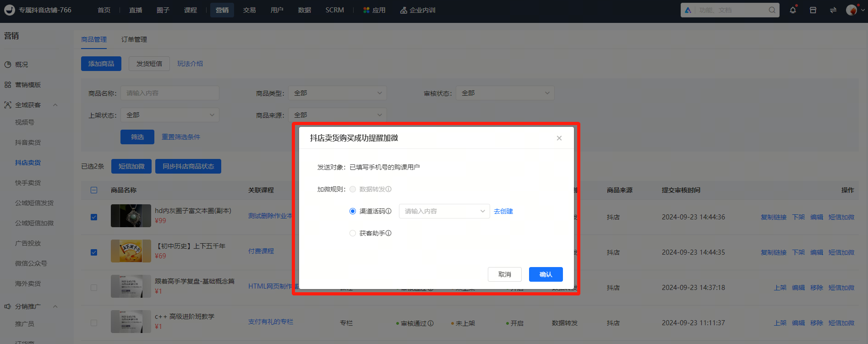Toggle the select-all checkbox in table header
Viewport: 868px width, 344px height.
coord(94,190)
